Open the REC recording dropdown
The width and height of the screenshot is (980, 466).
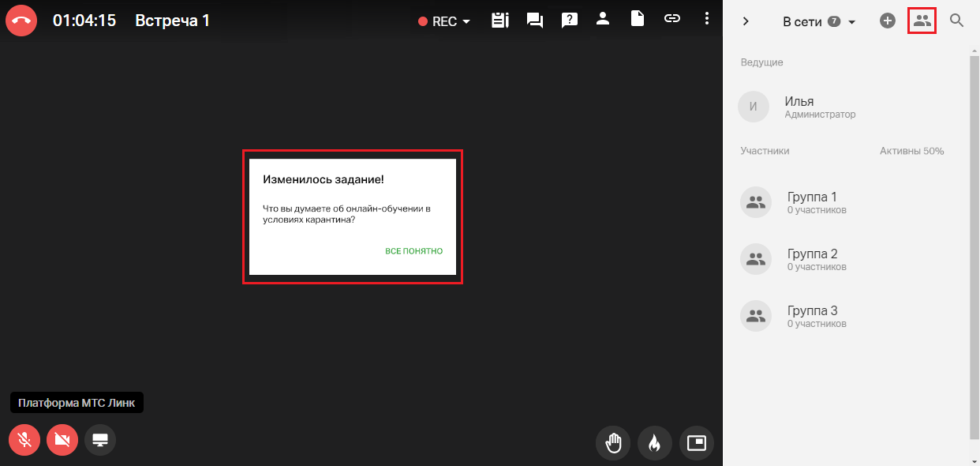pyautogui.click(x=444, y=21)
